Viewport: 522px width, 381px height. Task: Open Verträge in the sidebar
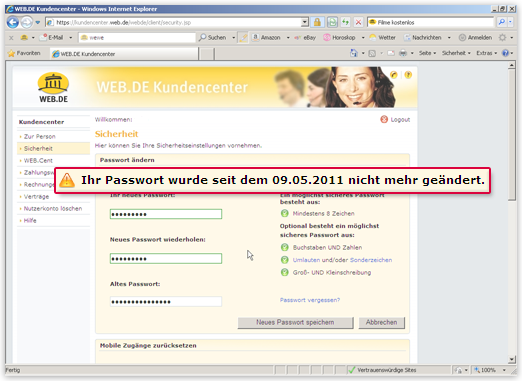click(36, 197)
